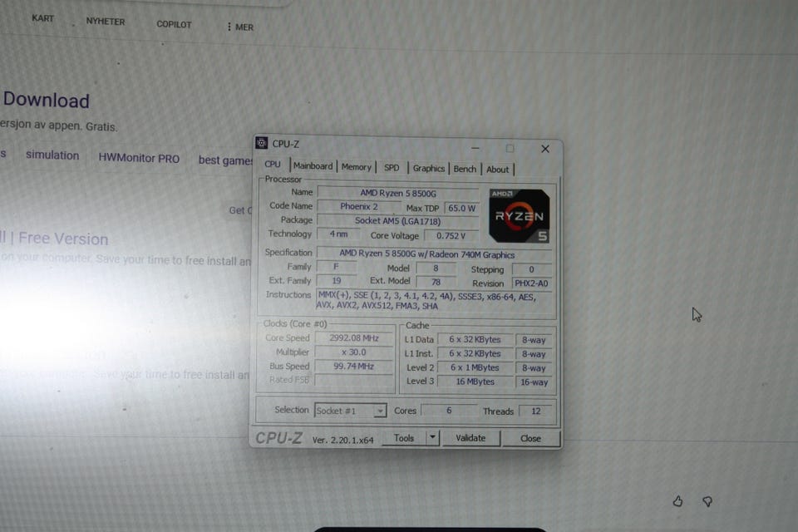The height and width of the screenshot is (532, 798).
Task: Click the Level 3 associativity 16-way
Action: pos(534,382)
